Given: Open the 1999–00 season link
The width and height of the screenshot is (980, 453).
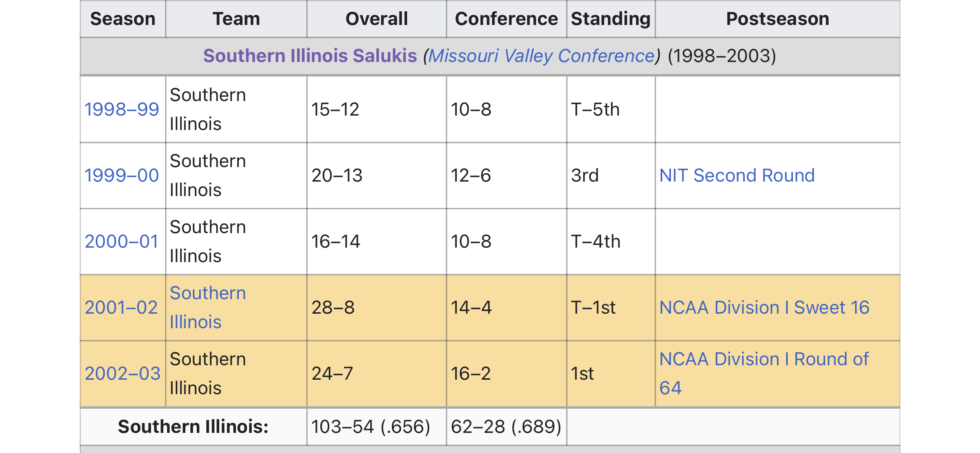Looking at the screenshot, I should (x=121, y=176).
